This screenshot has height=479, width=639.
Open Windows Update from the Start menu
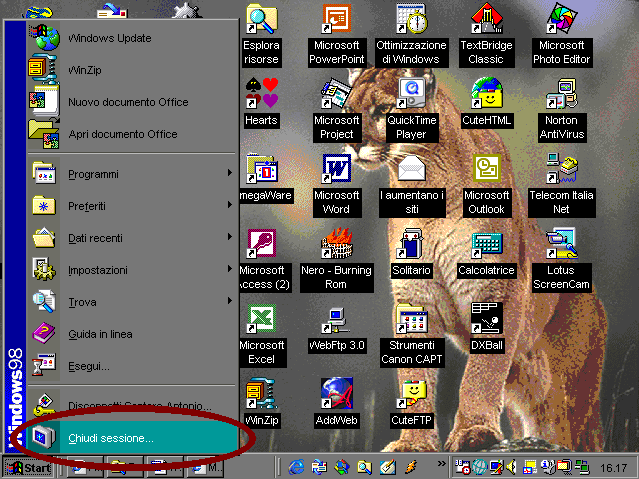[132, 38]
